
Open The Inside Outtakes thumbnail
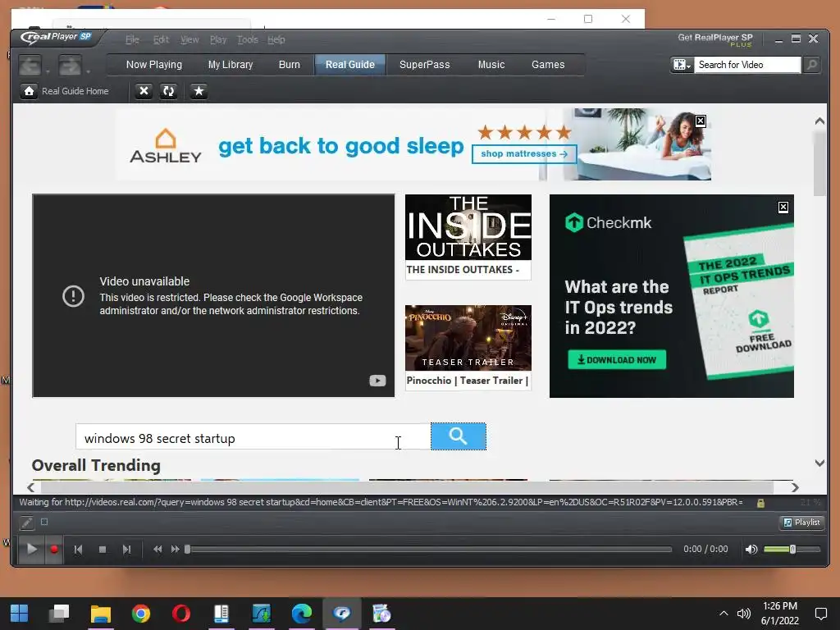468,227
